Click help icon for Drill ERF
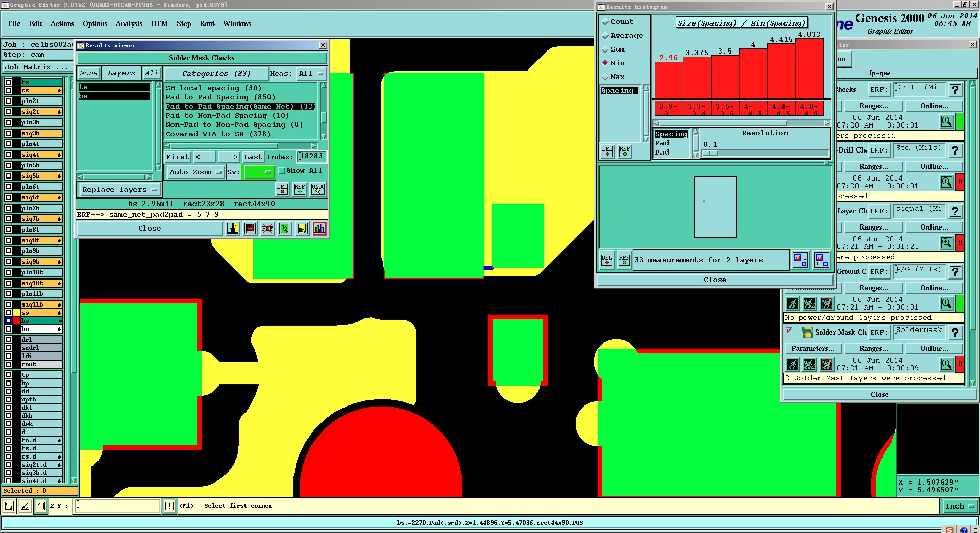This screenshot has height=533, width=980. [x=955, y=90]
